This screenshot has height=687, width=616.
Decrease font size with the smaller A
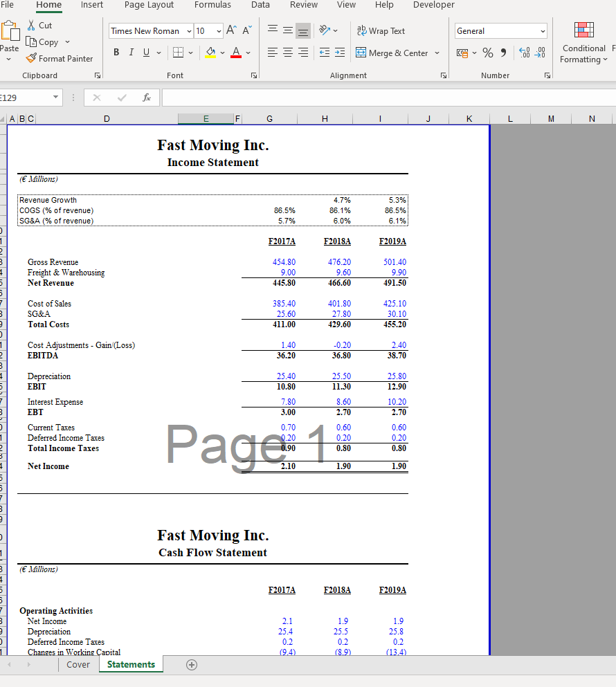(247, 30)
